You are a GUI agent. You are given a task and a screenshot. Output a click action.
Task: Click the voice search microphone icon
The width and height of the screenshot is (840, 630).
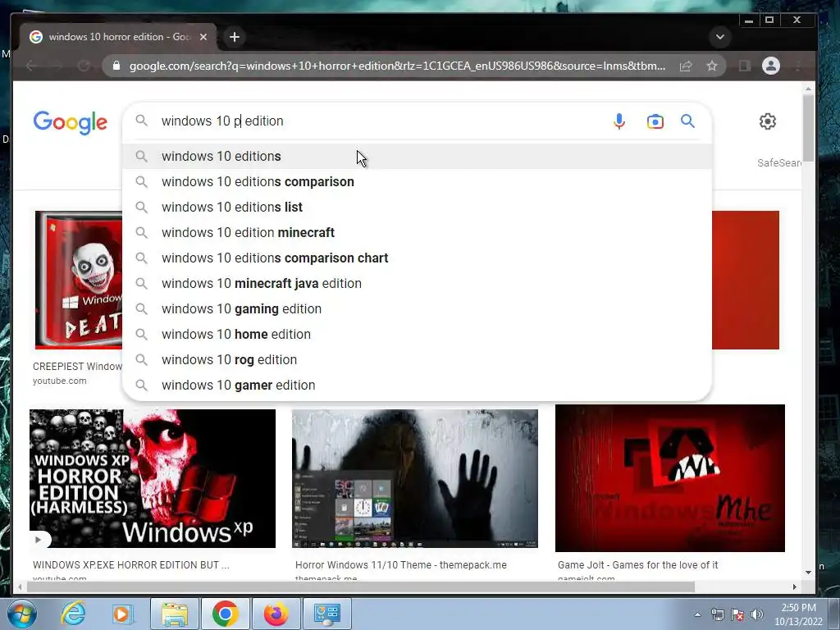tap(619, 121)
